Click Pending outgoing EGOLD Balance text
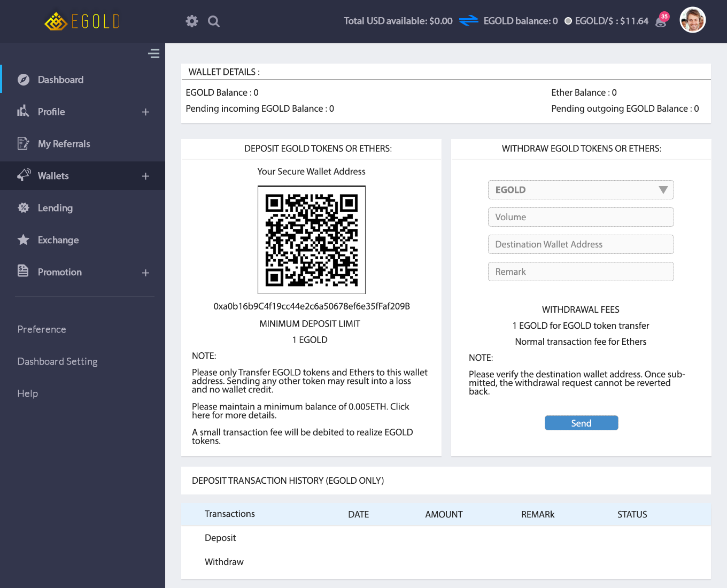Image resolution: width=727 pixels, height=588 pixels. [x=625, y=109]
